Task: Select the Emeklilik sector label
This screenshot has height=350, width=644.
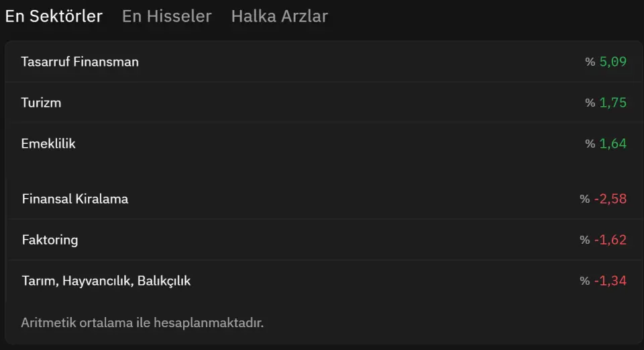Action: 48,144
